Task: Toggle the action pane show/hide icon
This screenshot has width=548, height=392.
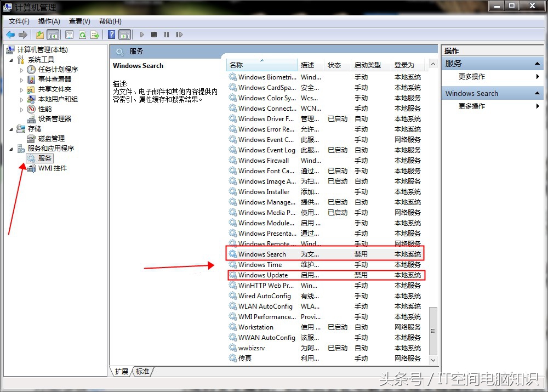Action: 125,35
